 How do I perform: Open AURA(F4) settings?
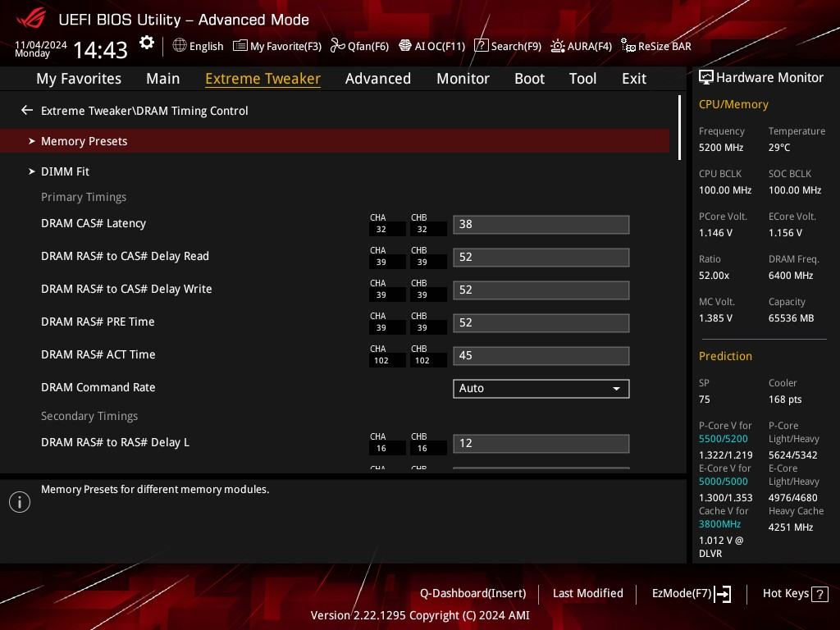click(x=582, y=46)
